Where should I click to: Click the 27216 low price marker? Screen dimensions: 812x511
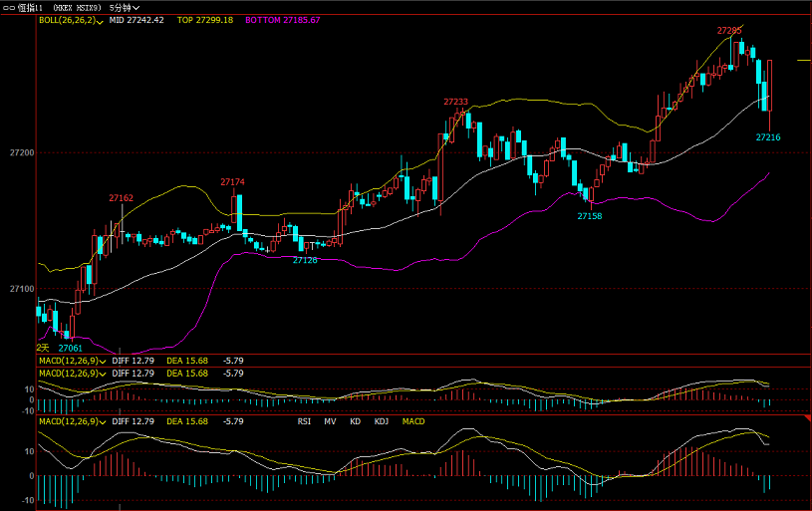[x=767, y=137]
